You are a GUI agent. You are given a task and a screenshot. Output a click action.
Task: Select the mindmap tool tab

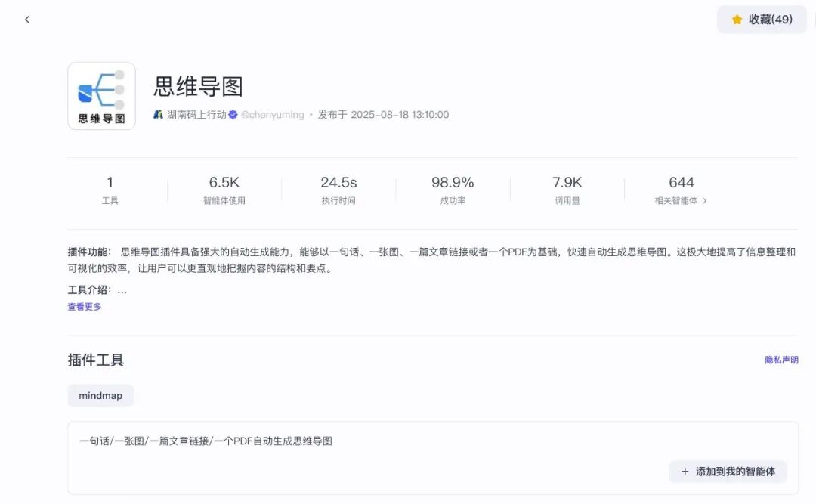(100, 395)
